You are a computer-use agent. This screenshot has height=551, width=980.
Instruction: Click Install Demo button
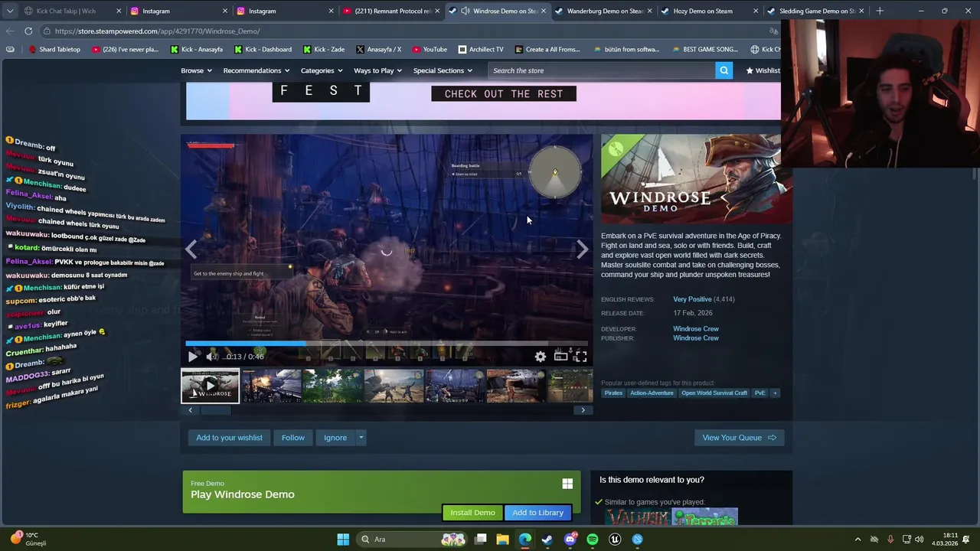472,513
